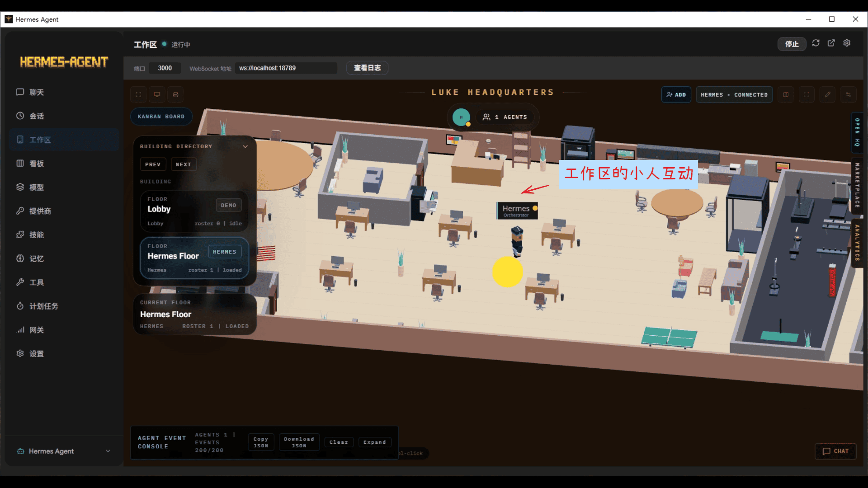Select the 工作区 workspace sidebar item
The image size is (868, 488).
[64, 140]
